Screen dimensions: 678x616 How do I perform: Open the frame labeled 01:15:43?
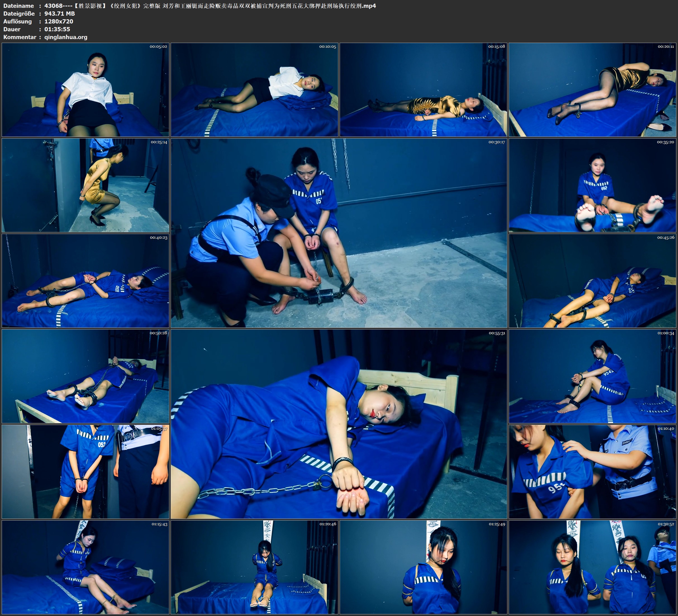[x=85, y=567]
